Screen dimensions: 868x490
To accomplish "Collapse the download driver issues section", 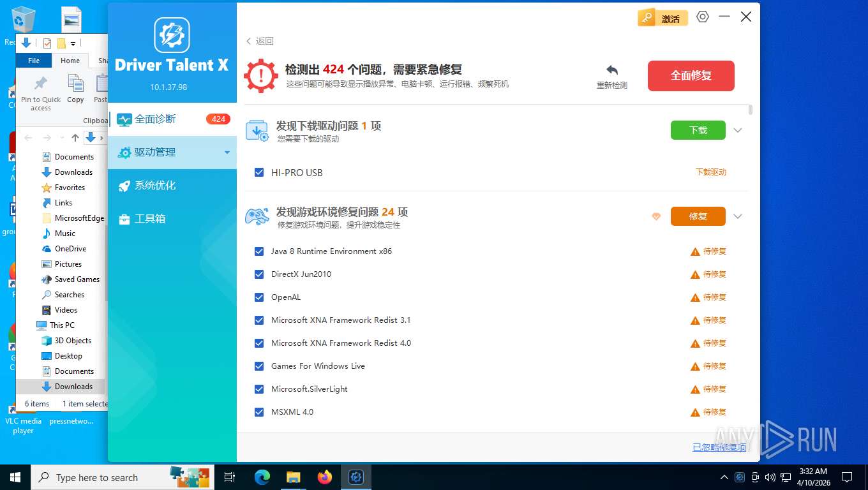I will click(x=738, y=130).
